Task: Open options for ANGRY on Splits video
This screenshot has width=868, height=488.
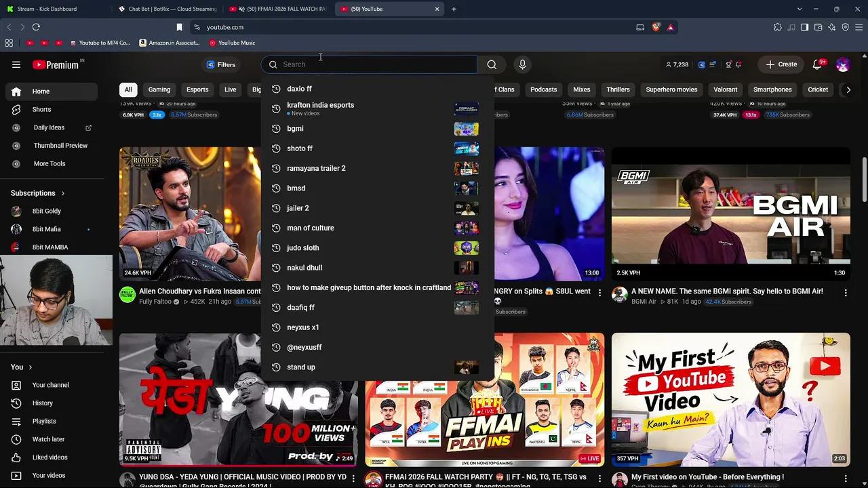Action: tap(599, 293)
